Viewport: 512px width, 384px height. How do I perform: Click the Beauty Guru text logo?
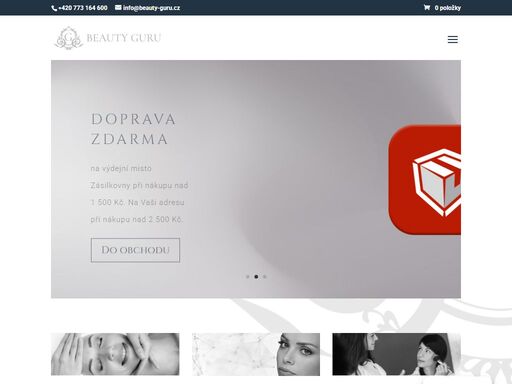pyautogui.click(x=124, y=38)
